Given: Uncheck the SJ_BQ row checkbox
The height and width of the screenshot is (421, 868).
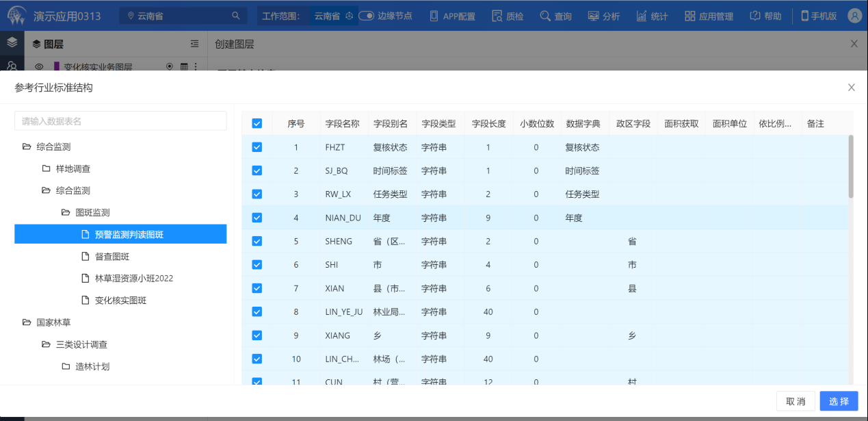Looking at the screenshot, I should click(x=257, y=170).
